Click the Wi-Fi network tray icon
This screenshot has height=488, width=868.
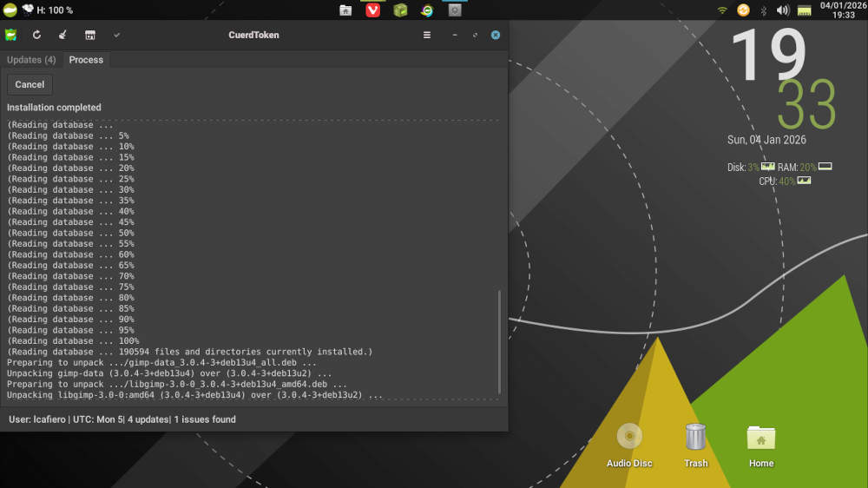722,10
